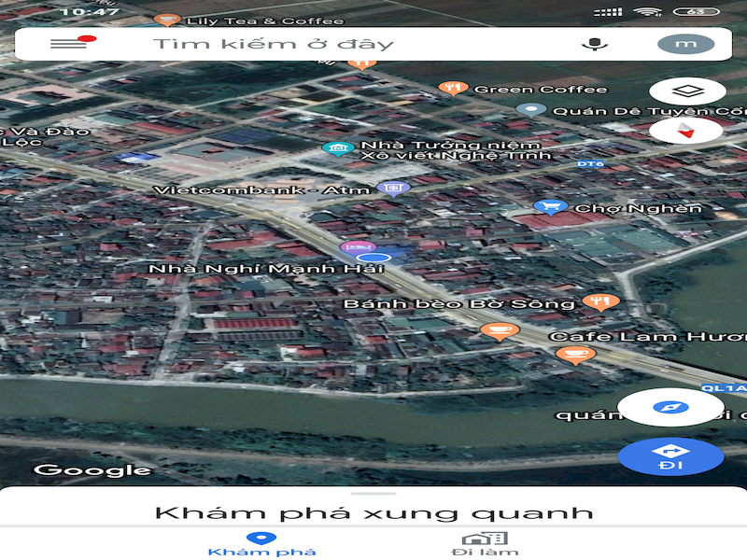Image resolution: width=747 pixels, height=560 pixels.
Task: Switch to the Đi làm tab
Action: click(485, 543)
